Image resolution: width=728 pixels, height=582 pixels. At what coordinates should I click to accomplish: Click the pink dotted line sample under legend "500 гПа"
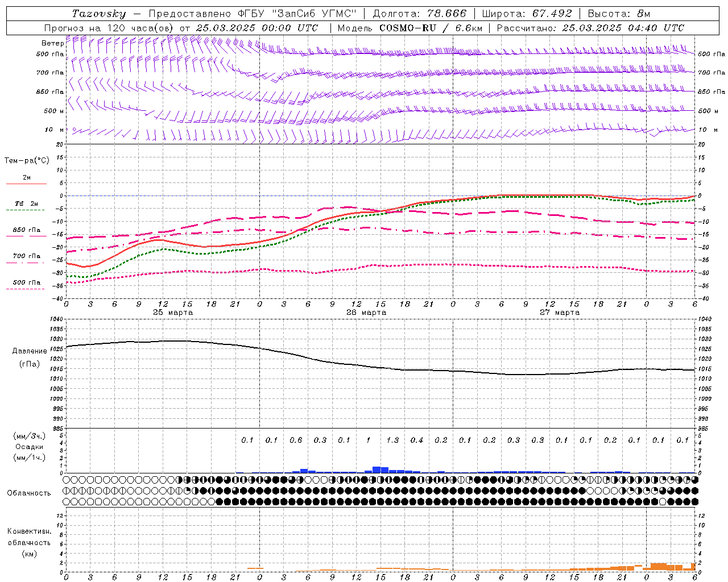[26, 289]
